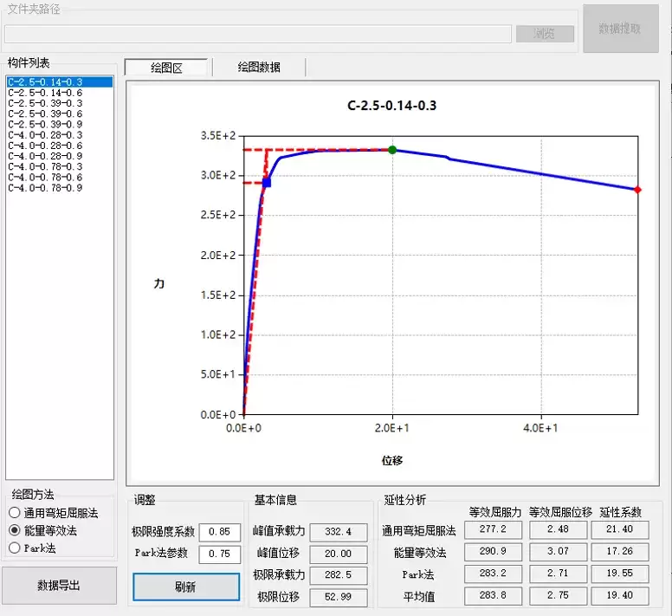This screenshot has height=616, width=672.
Task: Click the 刷新 button
Action: [186, 587]
